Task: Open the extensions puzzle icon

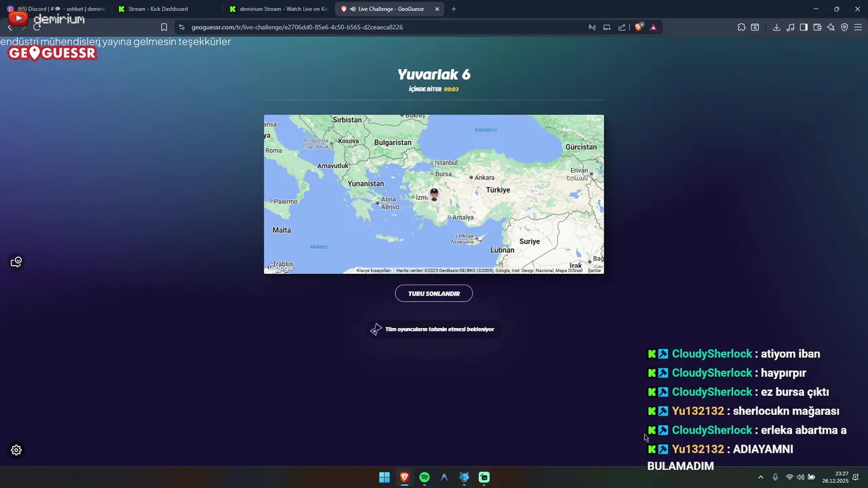Action: point(741,27)
